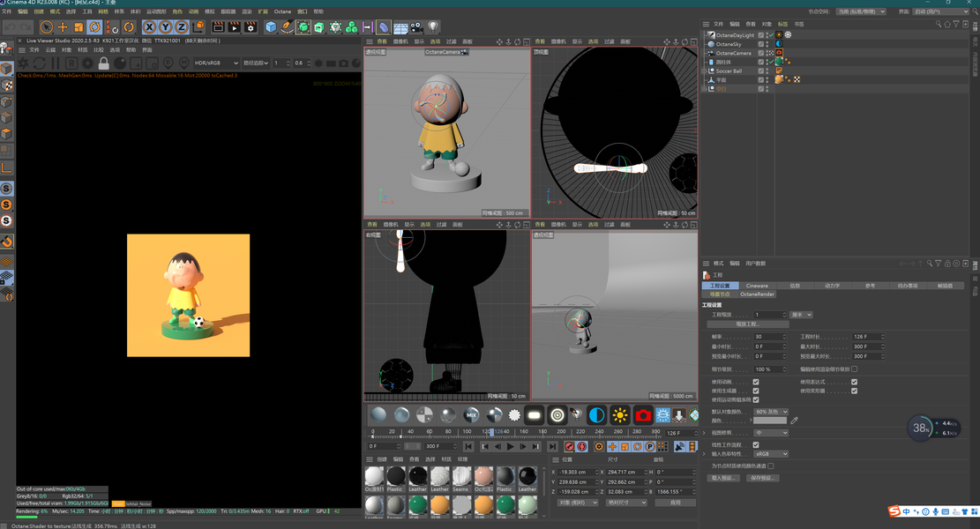Add a Light object from toolbar
The width and height of the screenshot is (980, 529).
tap(432, 26)
